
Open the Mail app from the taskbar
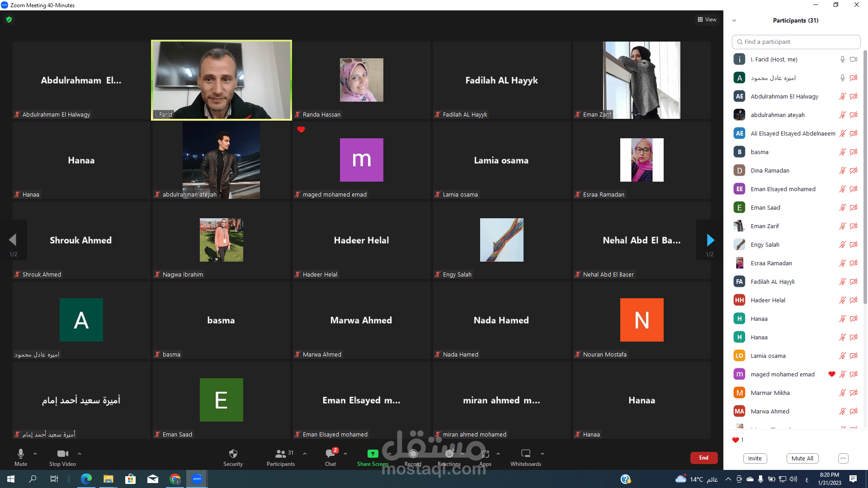coord(153,479)
